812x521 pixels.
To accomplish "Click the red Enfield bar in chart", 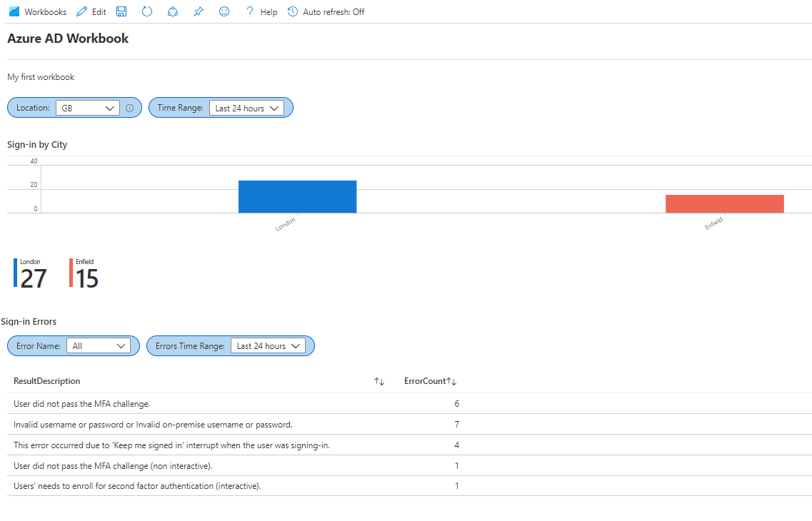I will tap(724, 203).
